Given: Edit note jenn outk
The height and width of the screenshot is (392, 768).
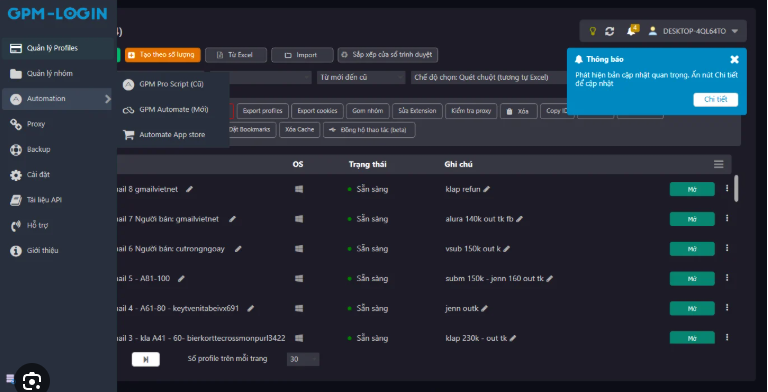Looking at the screenshot, I should (484, 308).
